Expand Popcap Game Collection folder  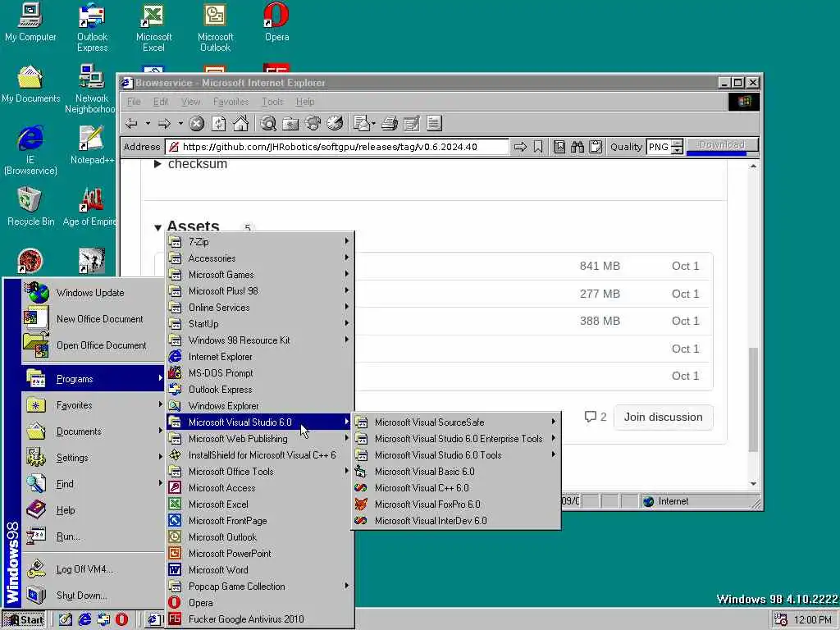click(260, 587)
